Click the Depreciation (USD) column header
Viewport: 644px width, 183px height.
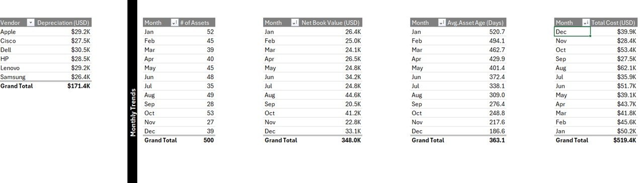point(63,23)
